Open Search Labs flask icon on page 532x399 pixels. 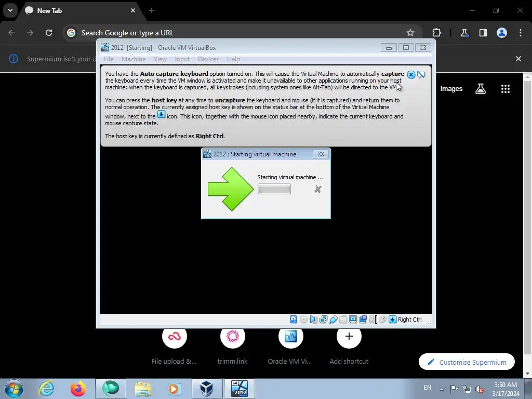(x=481, y=88)
